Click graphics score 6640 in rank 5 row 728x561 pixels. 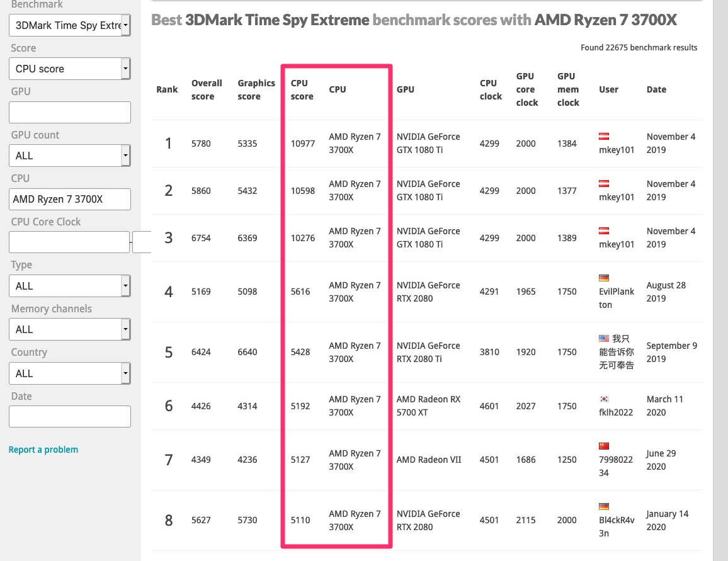tap(247, 352)
